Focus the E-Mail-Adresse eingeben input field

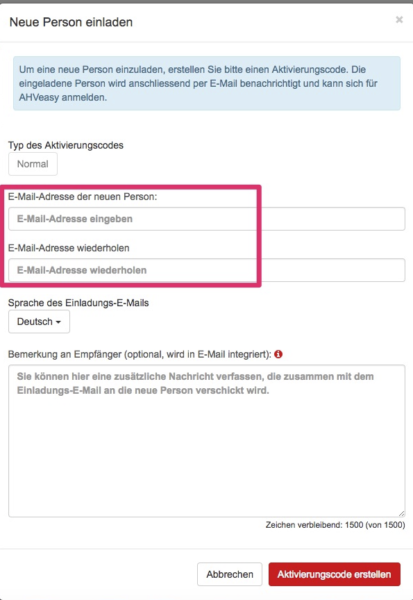tap(207, 219)
